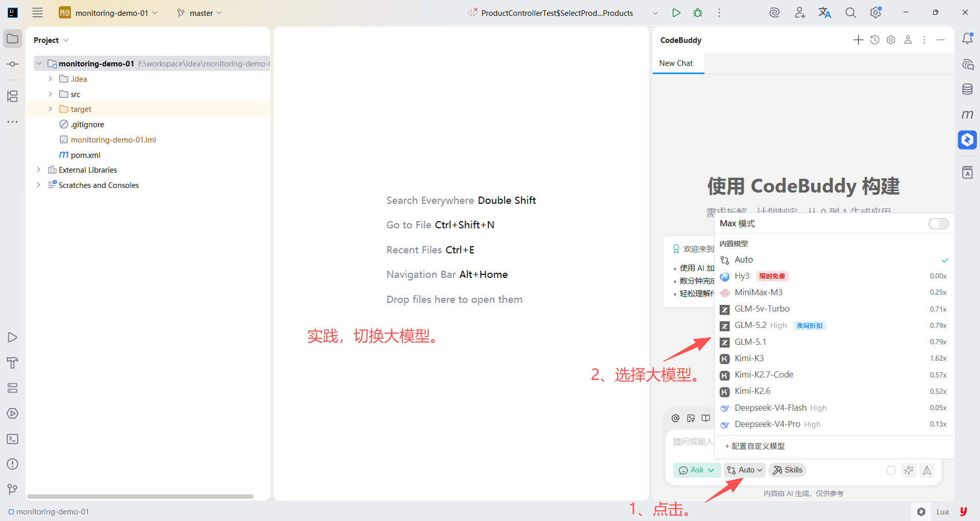Image resolution: width=980 pixels, height=521 pixels.
Task: Open the Maven tool window
Action: tap(967, 114)
